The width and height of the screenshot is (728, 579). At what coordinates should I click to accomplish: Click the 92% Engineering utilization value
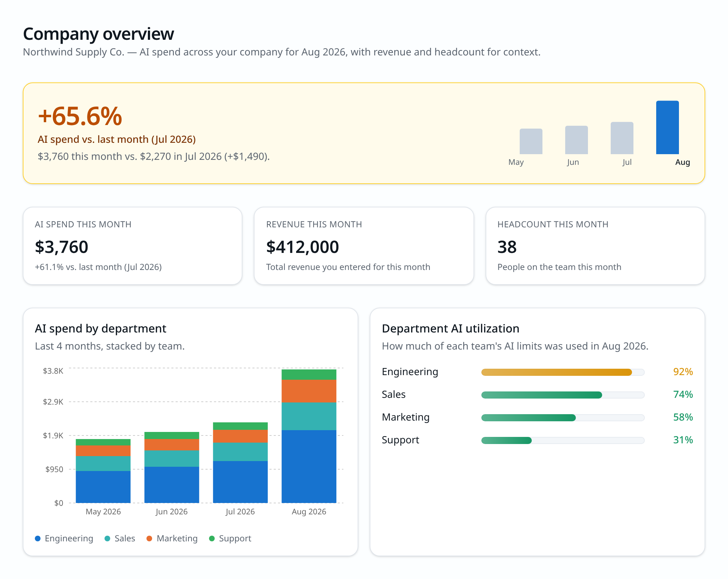683,372
